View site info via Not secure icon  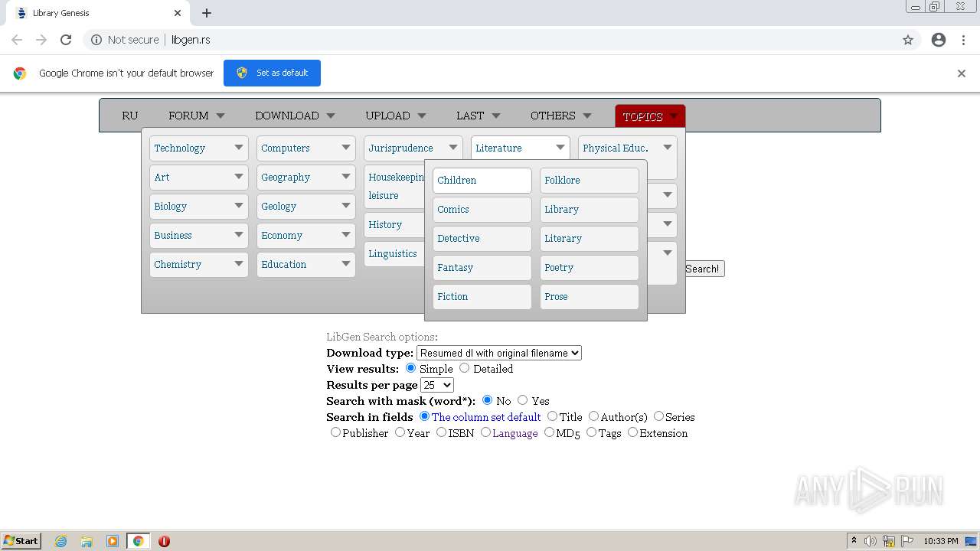[x=96, y=40]
